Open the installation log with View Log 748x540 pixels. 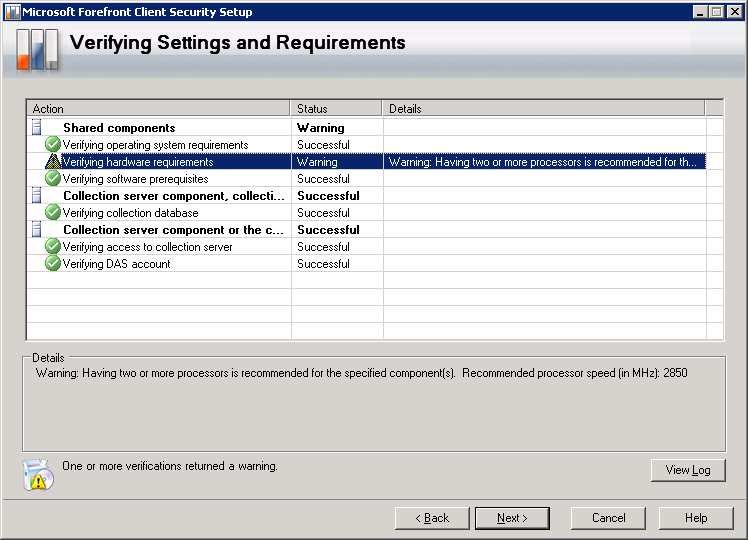pos(688,470)
